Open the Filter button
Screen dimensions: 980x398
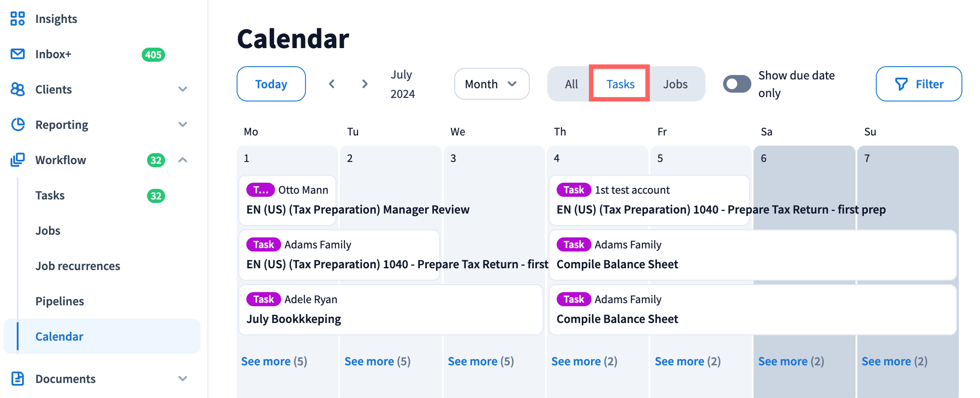[919, 84]
